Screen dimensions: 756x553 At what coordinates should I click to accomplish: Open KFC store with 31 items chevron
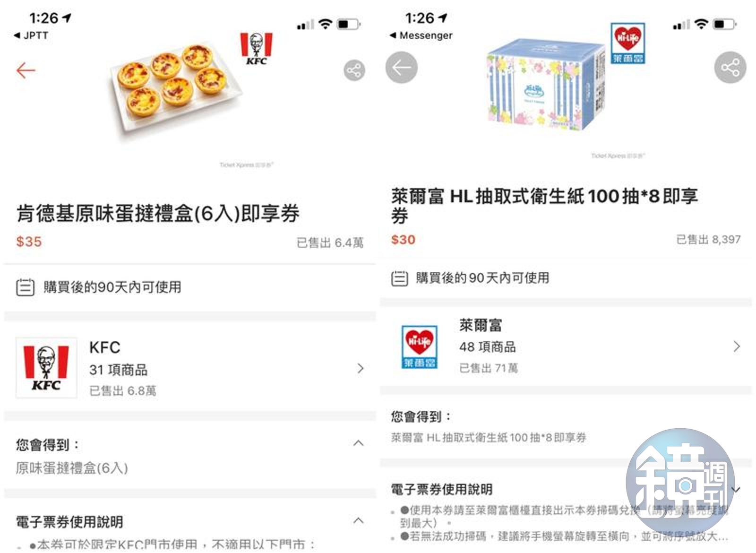tap(361, 368)
